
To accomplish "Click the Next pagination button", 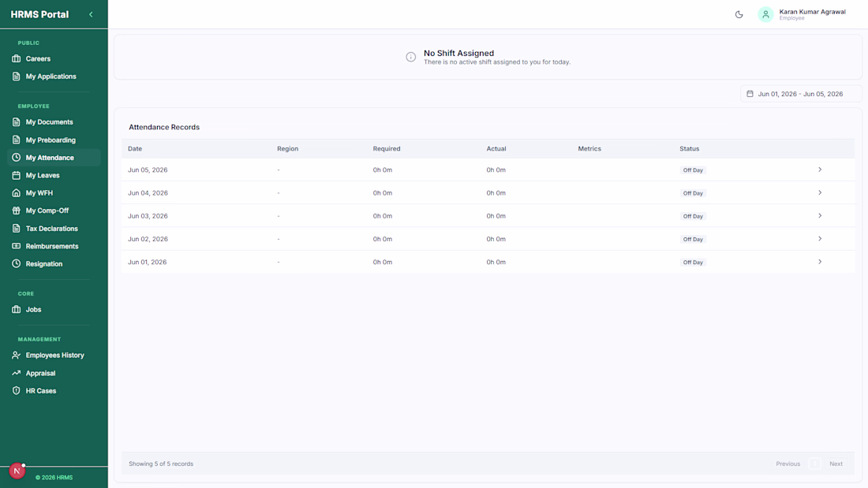I will point(836,464).
